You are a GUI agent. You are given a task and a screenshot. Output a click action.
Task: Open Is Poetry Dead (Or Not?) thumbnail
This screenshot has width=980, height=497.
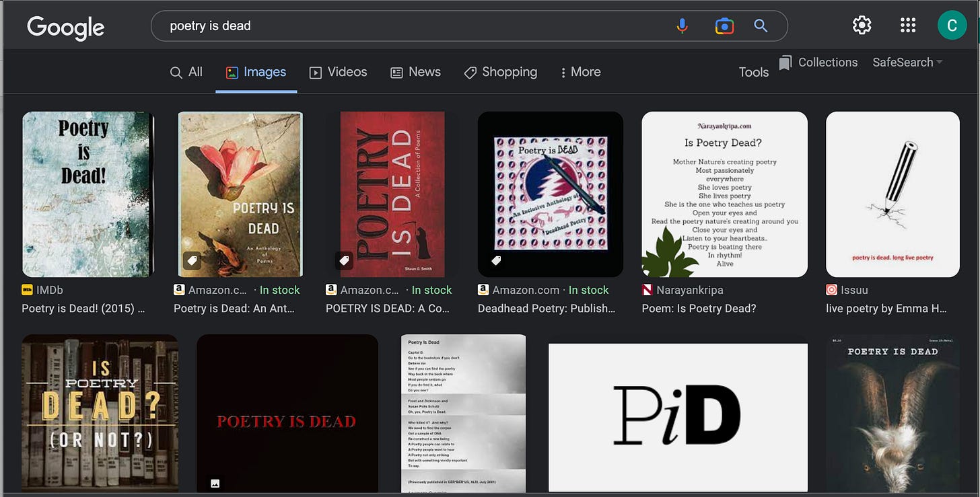tap(100, 414)
